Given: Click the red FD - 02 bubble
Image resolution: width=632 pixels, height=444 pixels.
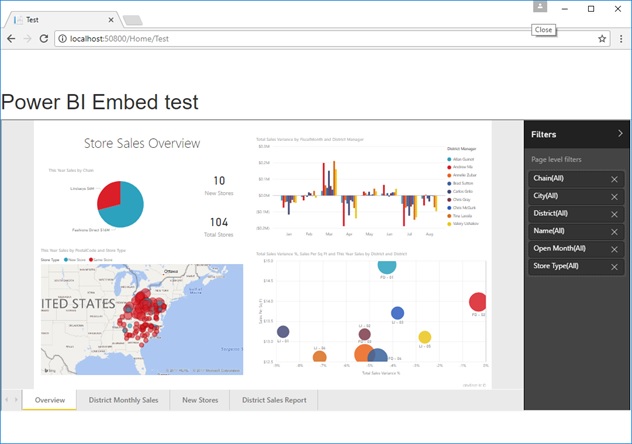Looking at the screenshot, I should coord(478,302).
